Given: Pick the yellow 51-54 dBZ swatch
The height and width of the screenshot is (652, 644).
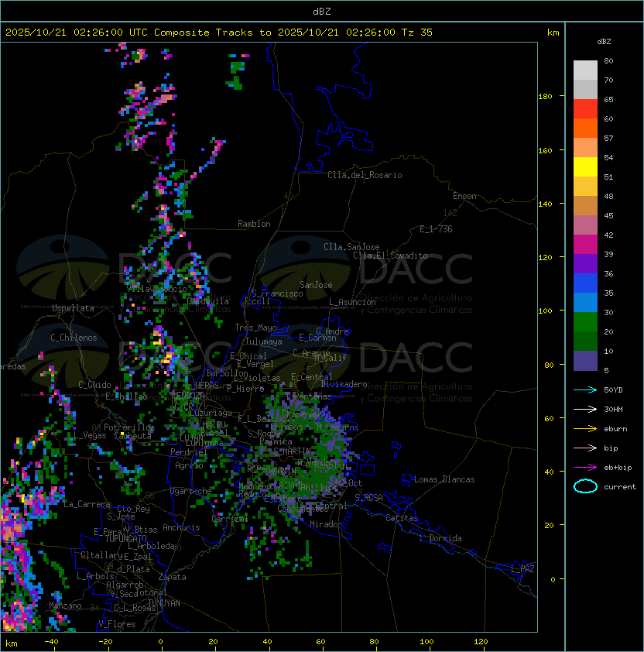Looking at the screenshot, I should [585, 167].
